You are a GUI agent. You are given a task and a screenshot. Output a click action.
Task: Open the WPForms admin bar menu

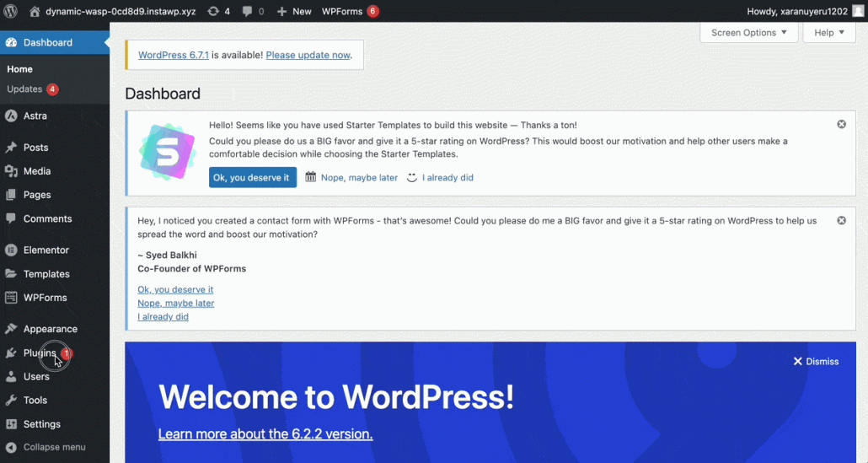pos(351,11)
